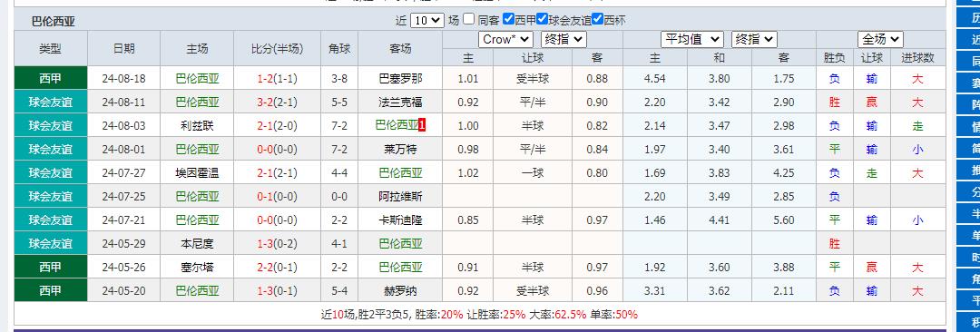Click 巴伦西亚 home team in 24-08-18 row
This screenshot has width=980, height=332.
click(x=197, y=79)
